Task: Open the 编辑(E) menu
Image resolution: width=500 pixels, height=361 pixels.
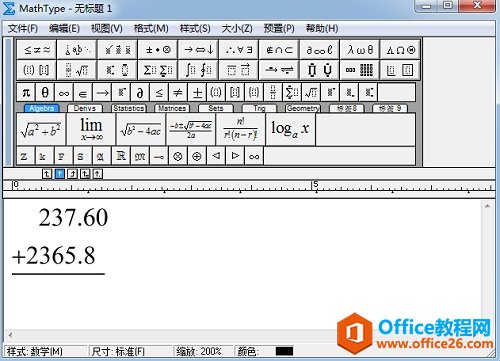Action: 64,29
